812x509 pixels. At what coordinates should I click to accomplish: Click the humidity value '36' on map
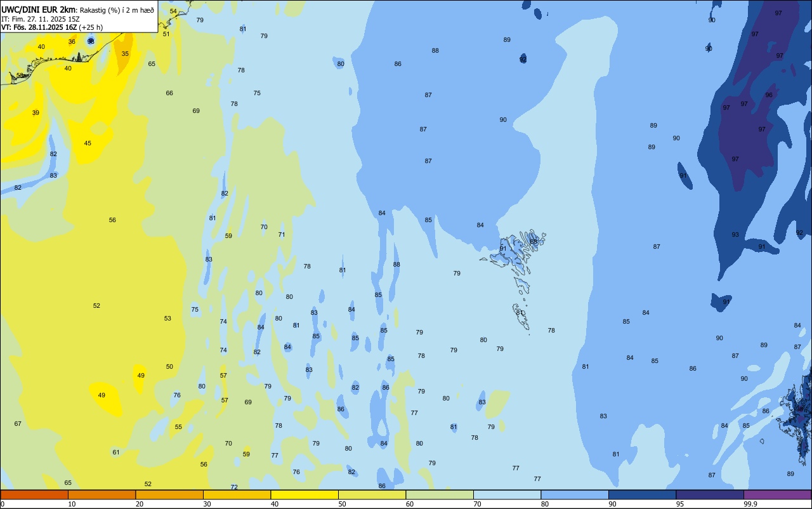[x=72, y=42]
